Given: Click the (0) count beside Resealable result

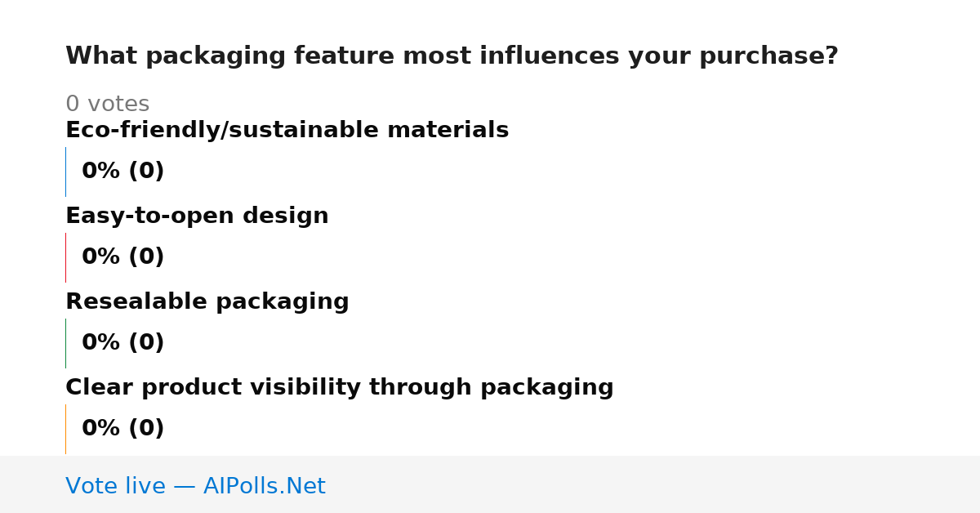Looking at the screenshot, I should (x=146, y=343).
